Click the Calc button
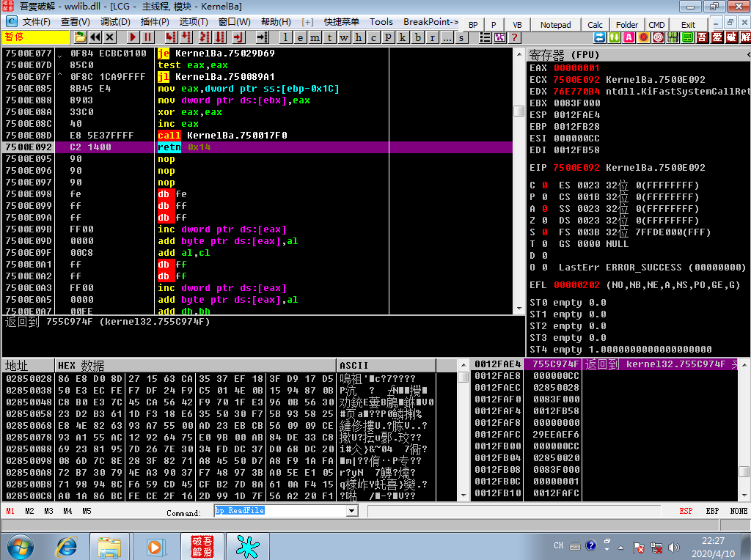Image resolution: width=751 pixels, height=560 pixels. (595, 25)
